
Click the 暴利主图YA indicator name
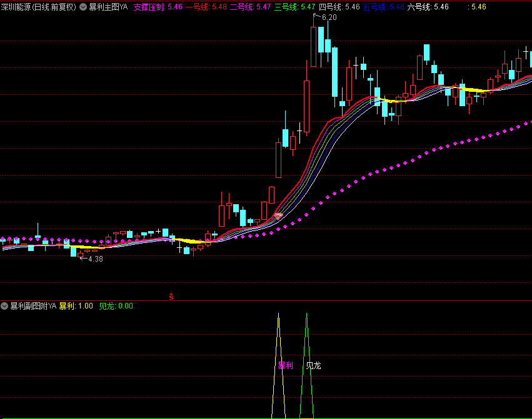108,7
